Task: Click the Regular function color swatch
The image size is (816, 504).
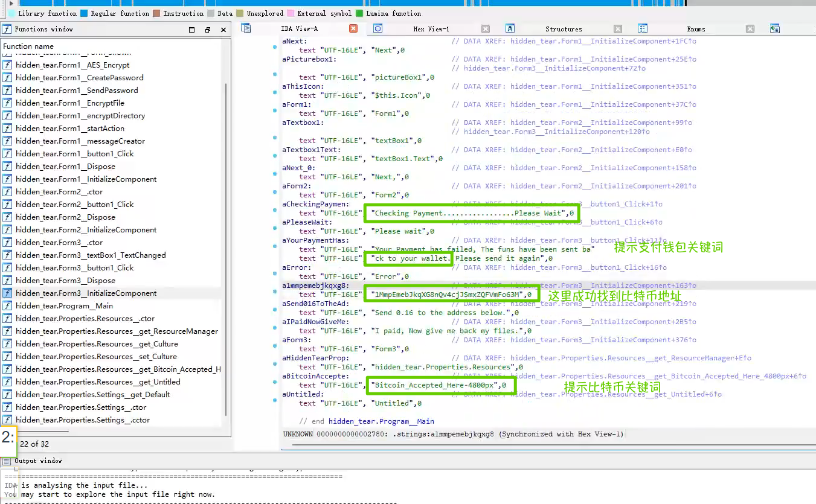Action: pyautogui.click(x=84, y=13)
